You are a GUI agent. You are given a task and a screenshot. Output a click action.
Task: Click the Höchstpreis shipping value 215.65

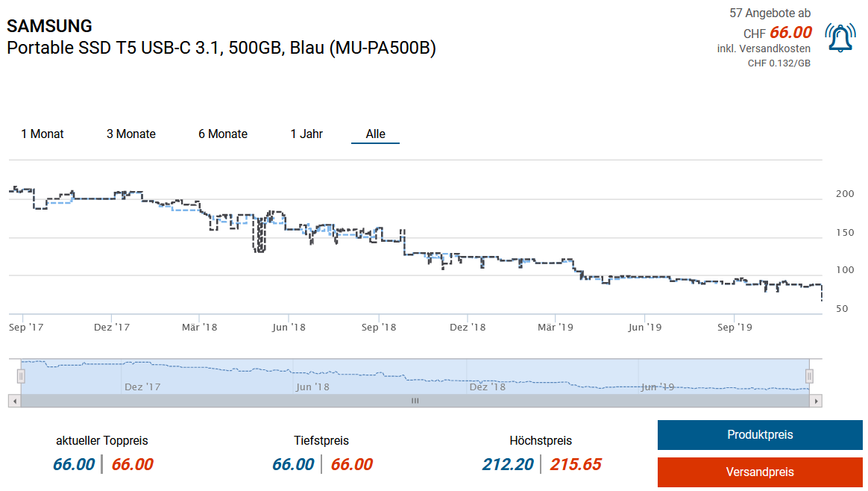pyautogui.click(x=576, y=465)
